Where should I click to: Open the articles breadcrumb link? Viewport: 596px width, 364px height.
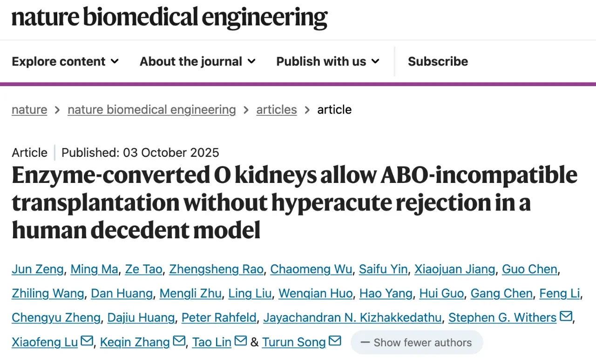point(277,110)
